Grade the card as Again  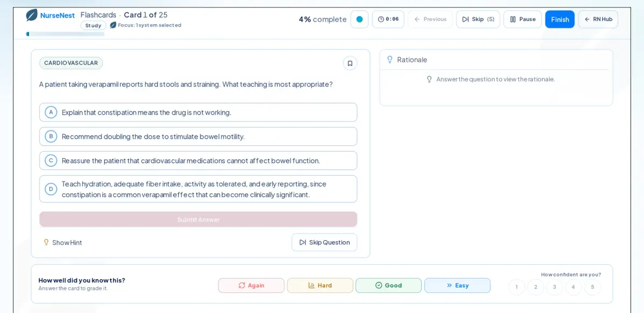[251, 286]
